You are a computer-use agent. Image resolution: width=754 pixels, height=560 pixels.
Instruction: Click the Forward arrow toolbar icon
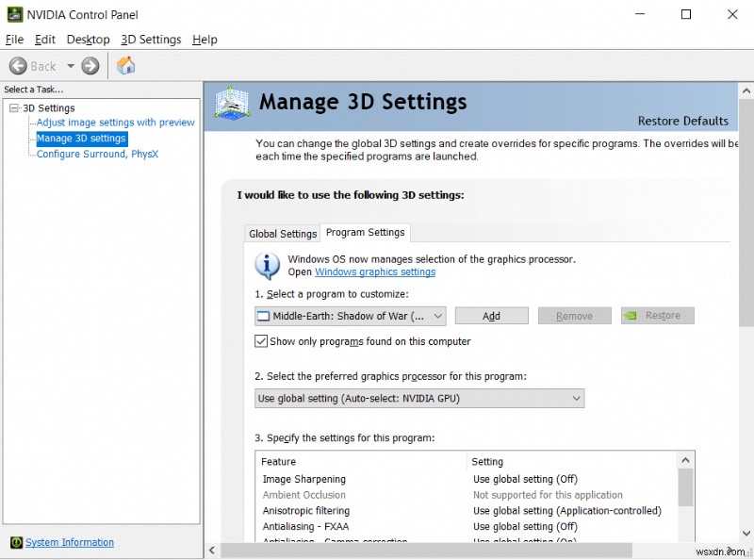click(90, 66)
